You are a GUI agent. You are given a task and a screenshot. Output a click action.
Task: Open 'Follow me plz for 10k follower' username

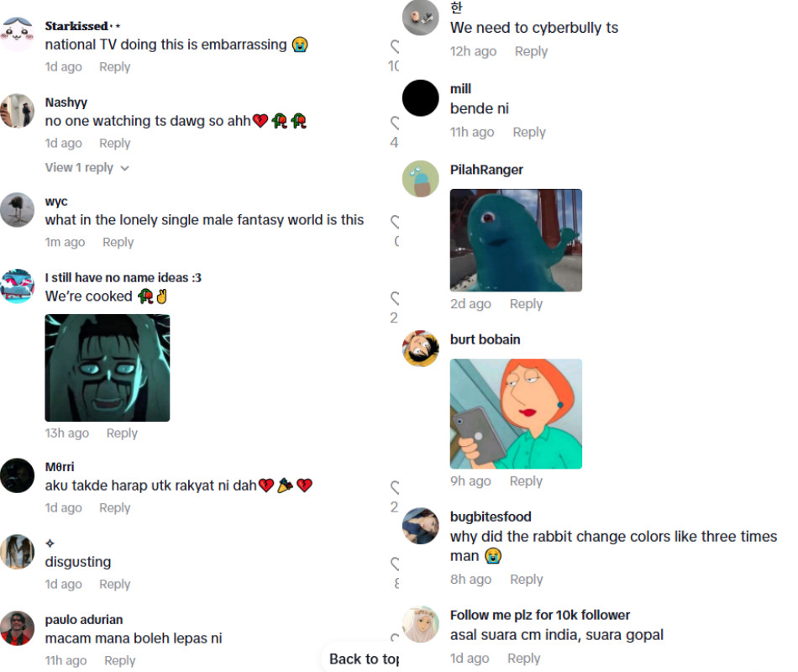tap(539, 615)
